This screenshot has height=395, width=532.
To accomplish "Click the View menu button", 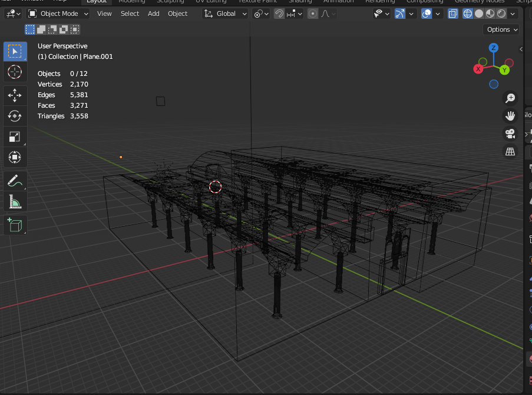I will coord(104,14).
